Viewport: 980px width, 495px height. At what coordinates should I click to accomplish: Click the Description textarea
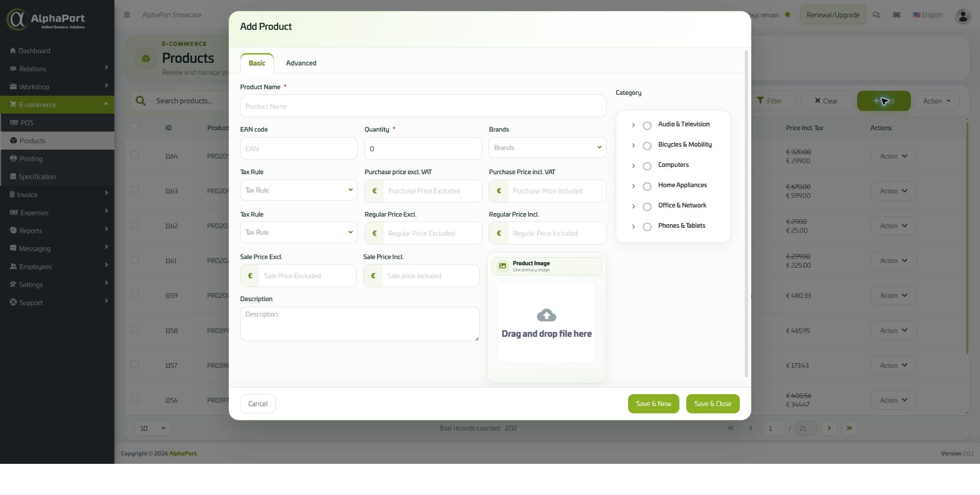pyautogui.click(x=360, y=324)
